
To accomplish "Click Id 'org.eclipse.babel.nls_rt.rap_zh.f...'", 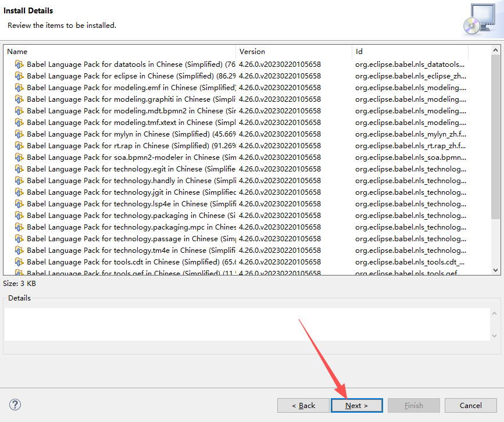I will click(410, 145).
